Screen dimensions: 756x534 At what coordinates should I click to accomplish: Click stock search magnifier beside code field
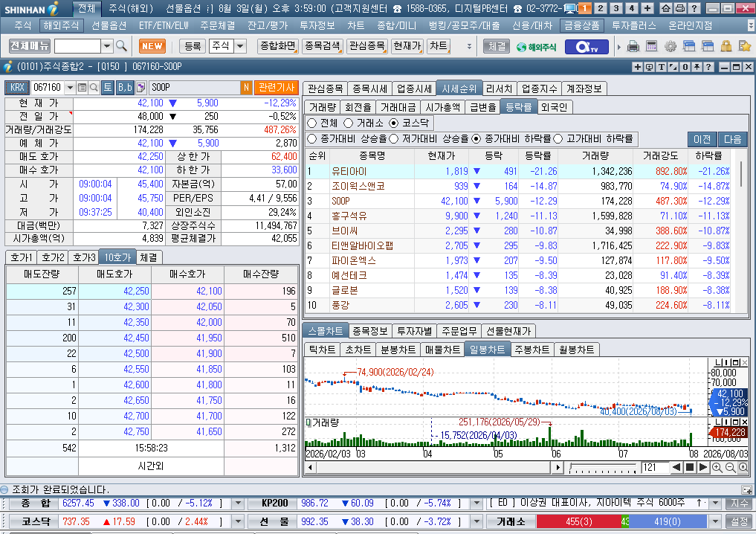tap(94, 87)
